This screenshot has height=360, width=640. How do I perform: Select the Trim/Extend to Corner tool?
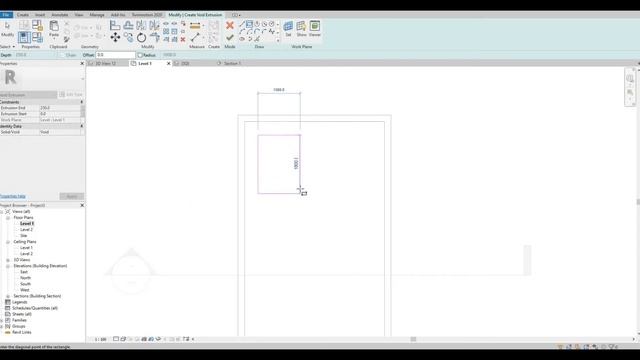pyautogui.click(x=154, y=38)
